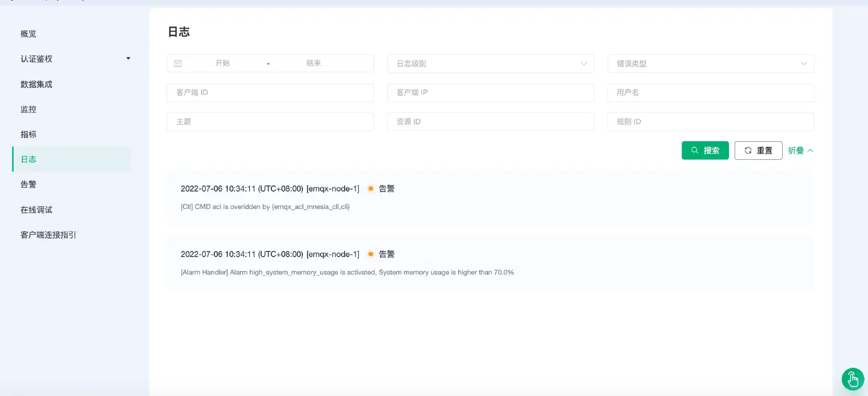Click the orange alert dot on the first log entry
The height and width of the screenshot is (396, 868).
click(371, 189)
